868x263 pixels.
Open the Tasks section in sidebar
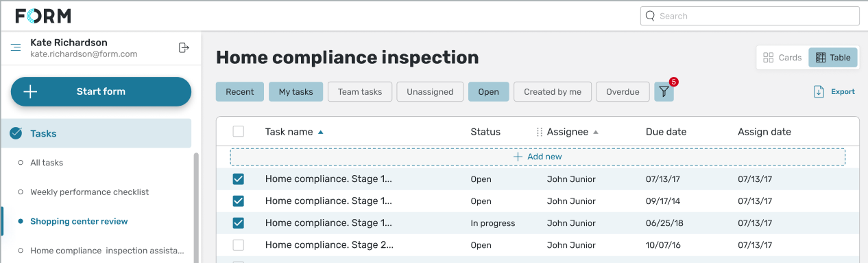coord(96,133)
